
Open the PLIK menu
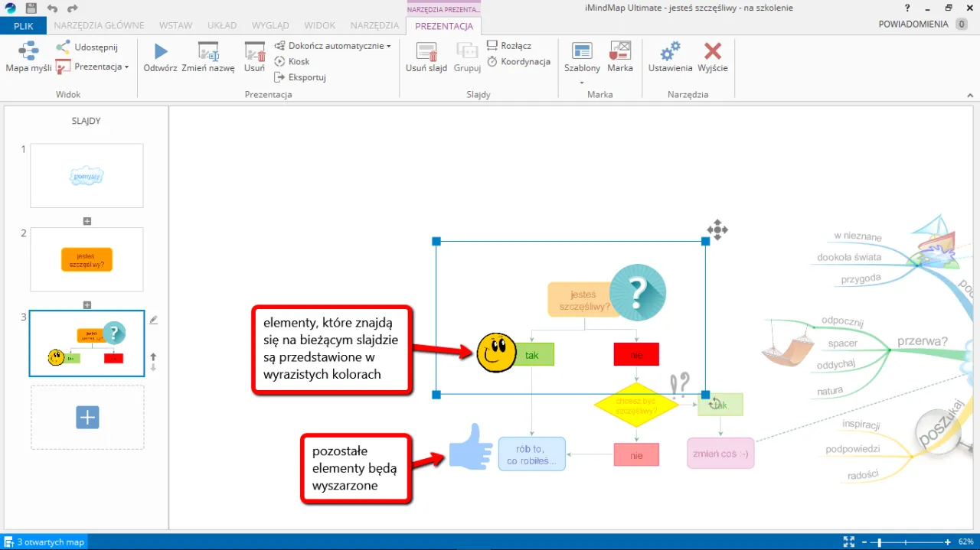24,24
